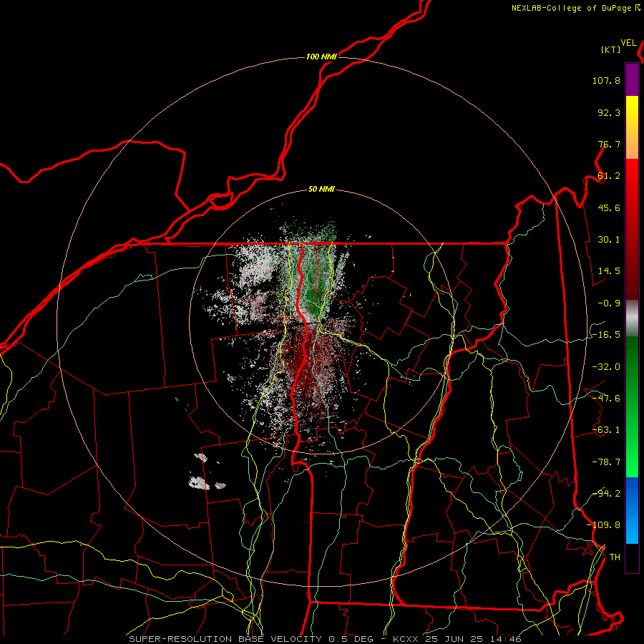Select the -78.7 scale value
The height and width of the screenshot is (644, 644).
point(606,462)
